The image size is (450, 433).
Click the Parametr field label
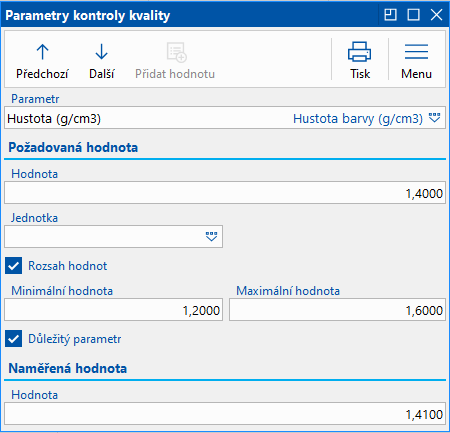(x=35, y=99)
